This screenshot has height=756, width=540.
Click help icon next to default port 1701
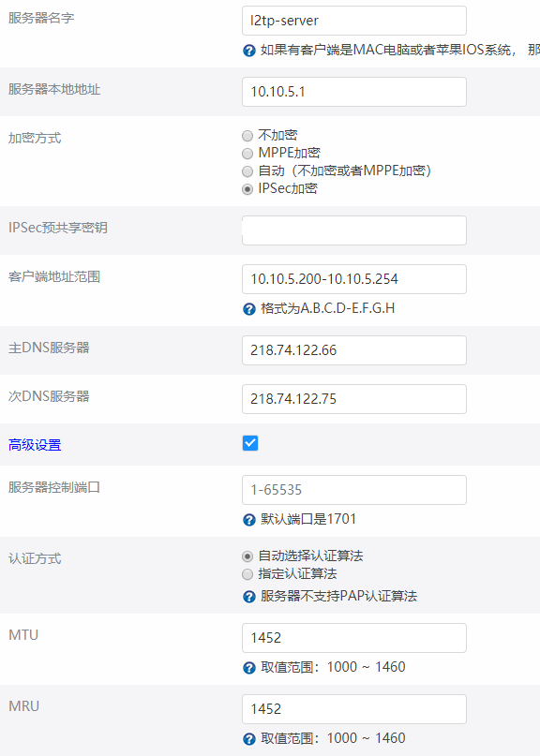point(249,519)
